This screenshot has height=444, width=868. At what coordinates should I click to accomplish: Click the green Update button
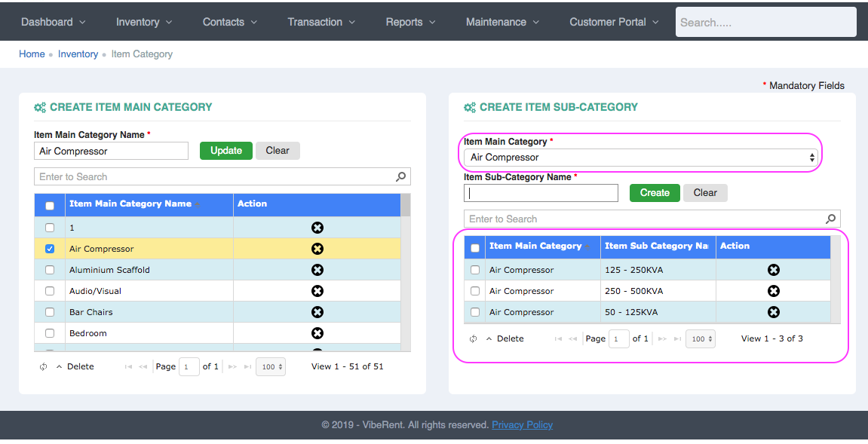(x=225, y=150)
